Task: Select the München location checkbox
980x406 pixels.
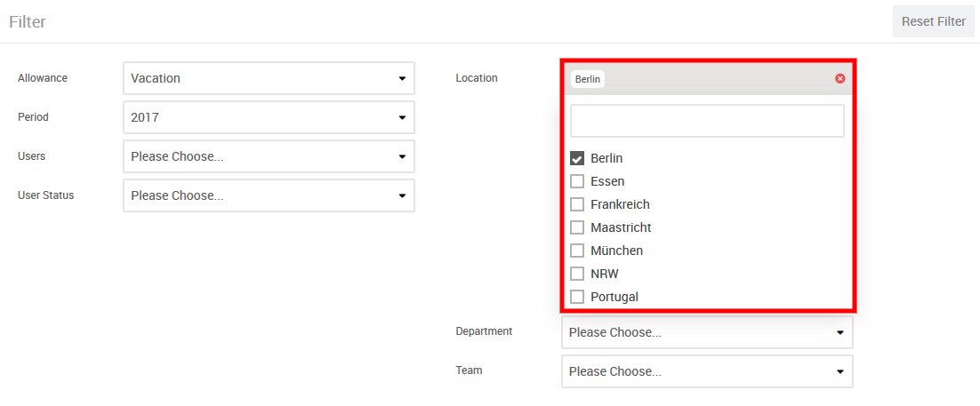Action: [x=577, y=251]
